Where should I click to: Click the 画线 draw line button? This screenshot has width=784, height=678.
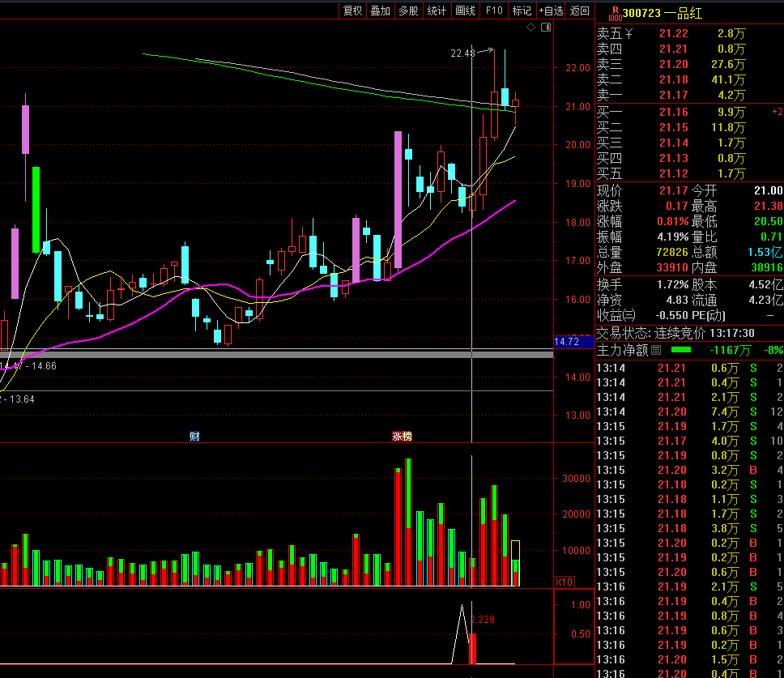[x=465, y=11]
